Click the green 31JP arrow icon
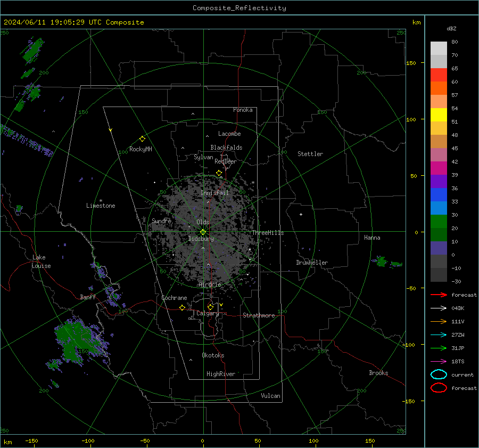 439,348
